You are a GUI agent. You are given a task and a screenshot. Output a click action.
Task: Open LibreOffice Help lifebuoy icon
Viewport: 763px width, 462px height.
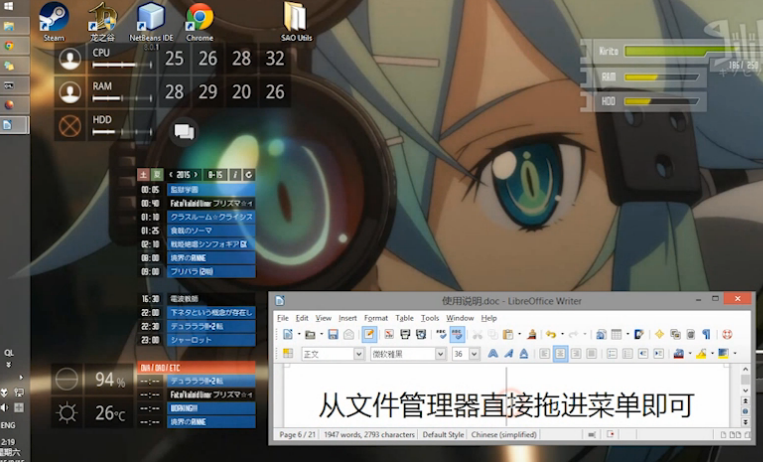(x=727, y=334)
